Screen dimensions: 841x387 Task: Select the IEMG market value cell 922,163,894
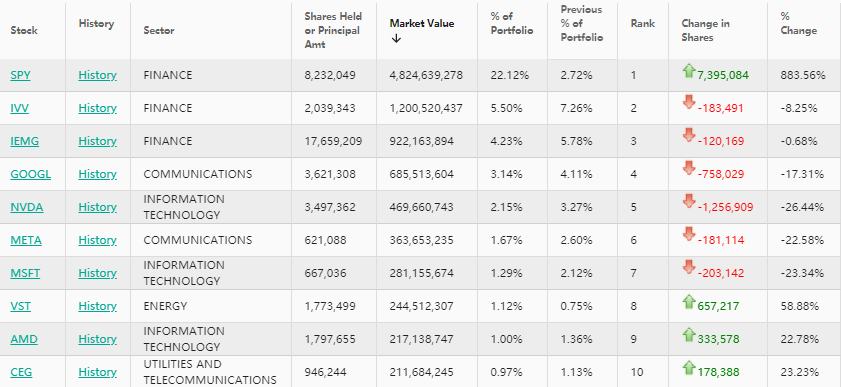pos(422,142)
